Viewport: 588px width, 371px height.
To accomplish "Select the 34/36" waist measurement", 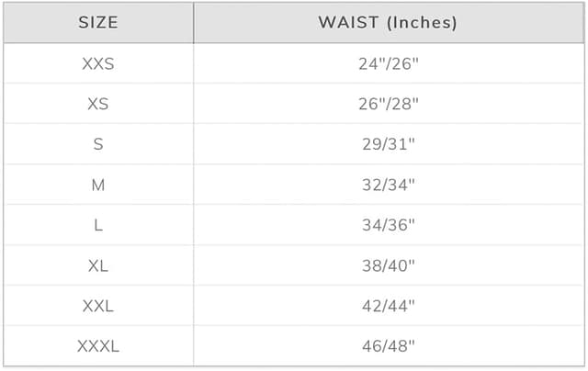I will (x=388, y=225).
